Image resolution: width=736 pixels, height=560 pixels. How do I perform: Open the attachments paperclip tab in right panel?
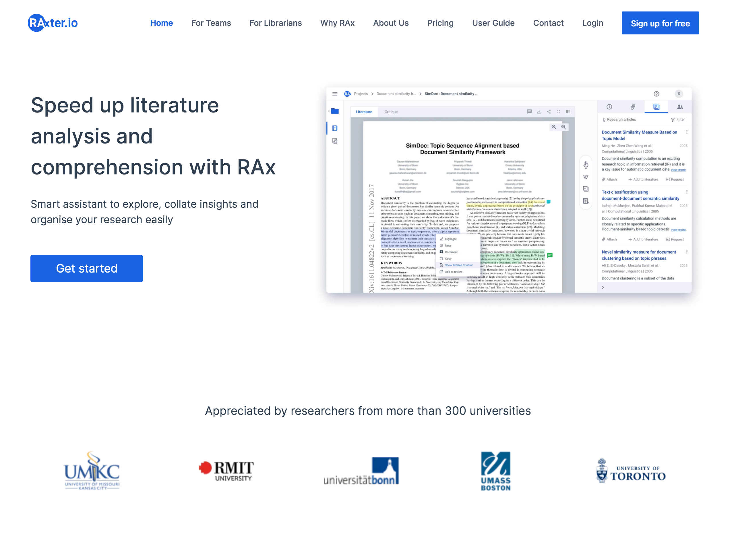pyautogui.click(x=633, y=107)
